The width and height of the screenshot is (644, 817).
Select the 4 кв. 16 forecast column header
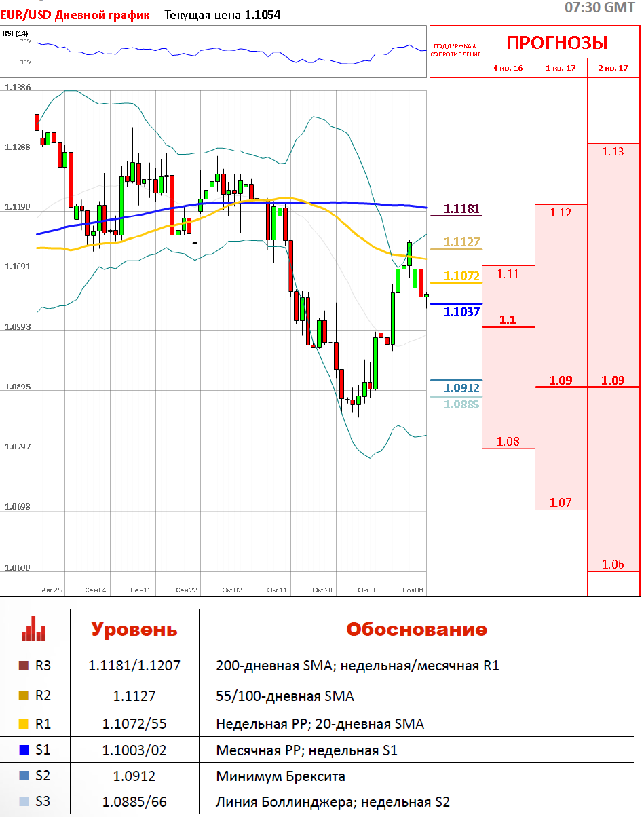click(x=508, y=69)
